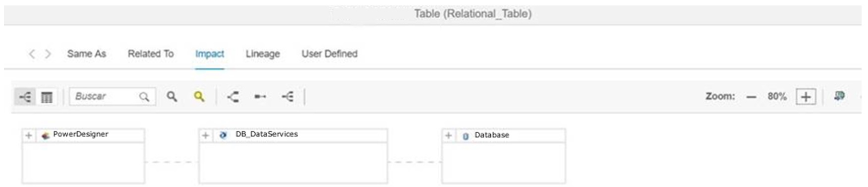This screenshot has width=868, height=187.
Task: Switch to tabular grid view
Action: 47,97
